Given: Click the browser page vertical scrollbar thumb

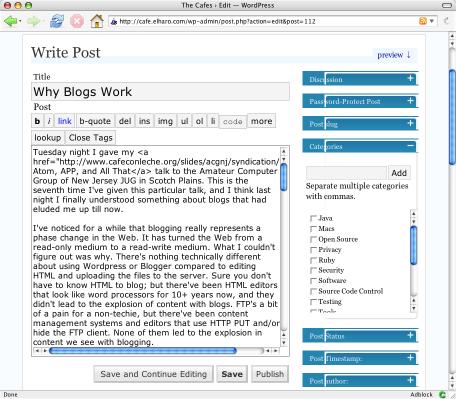Looking at the screenshot, I should tap(452, 117).
